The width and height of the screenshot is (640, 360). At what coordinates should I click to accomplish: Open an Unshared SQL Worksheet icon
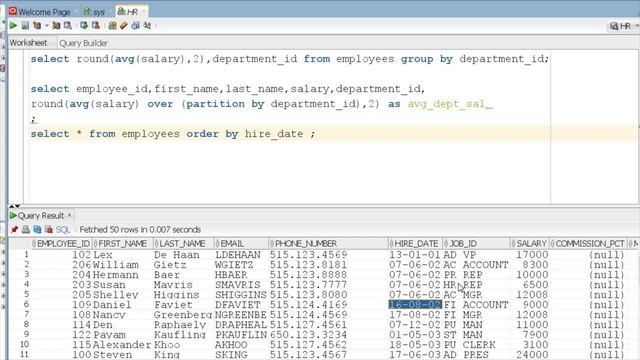pos(112,26)
